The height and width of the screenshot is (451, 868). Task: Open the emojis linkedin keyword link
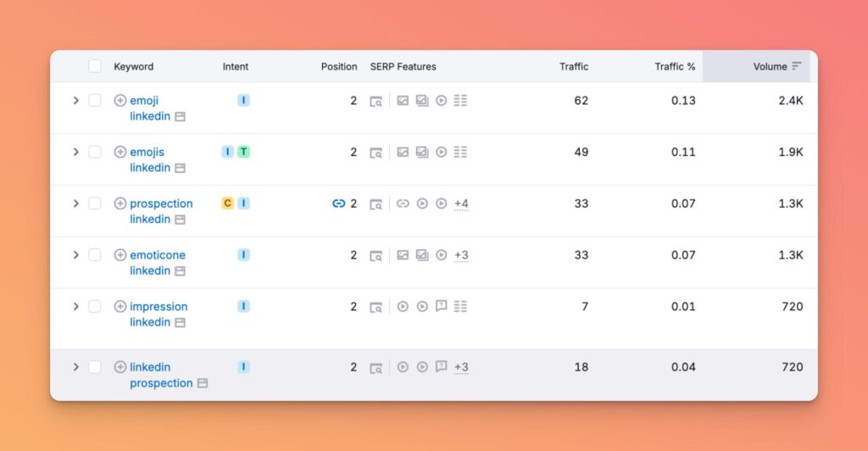click(x=149, y=159)
